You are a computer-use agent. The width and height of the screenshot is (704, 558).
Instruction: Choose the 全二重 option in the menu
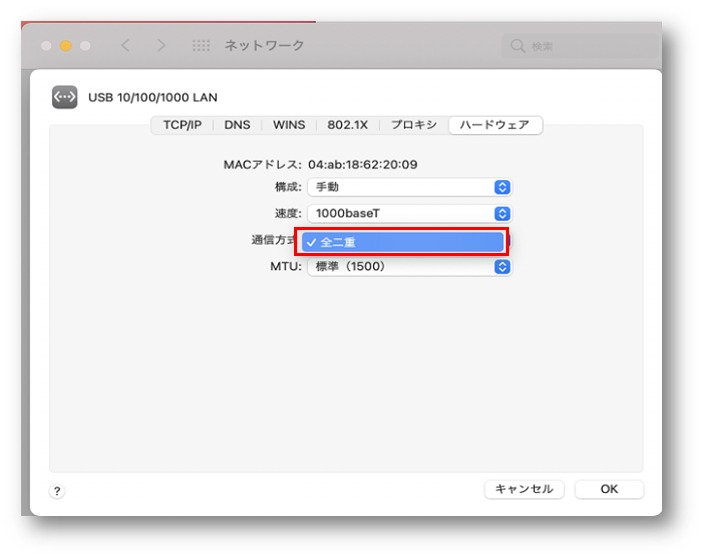pyautogui.click(x=402, y=242)
